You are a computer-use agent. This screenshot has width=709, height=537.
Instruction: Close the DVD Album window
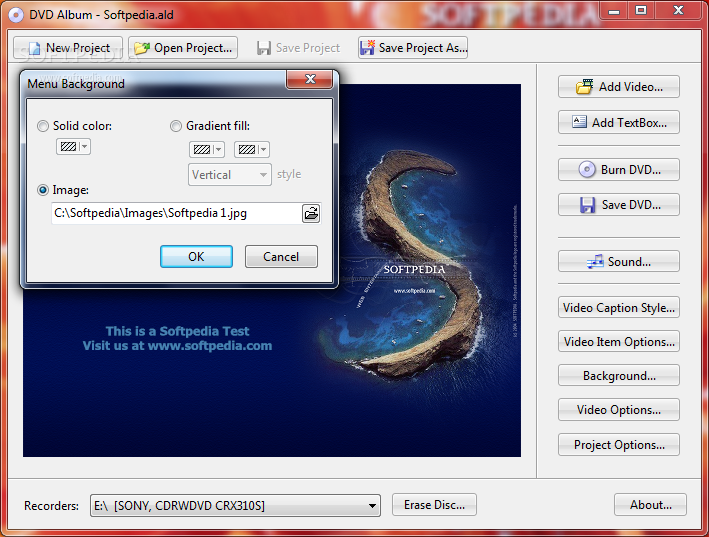click(x=678, y=10)
